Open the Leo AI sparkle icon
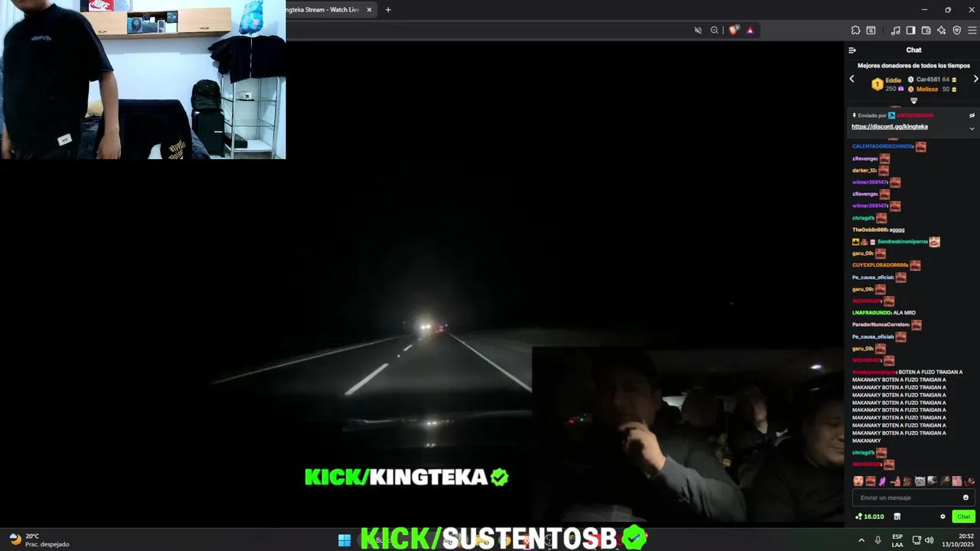 941,31
